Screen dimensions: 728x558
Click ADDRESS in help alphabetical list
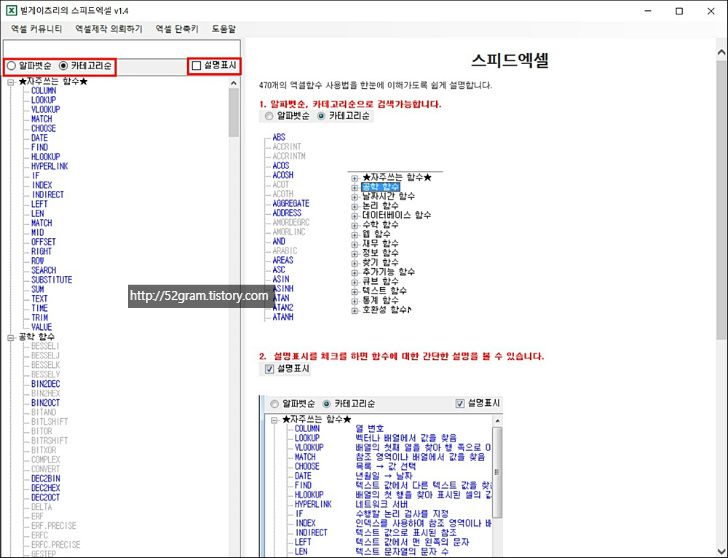coord(287,213)
